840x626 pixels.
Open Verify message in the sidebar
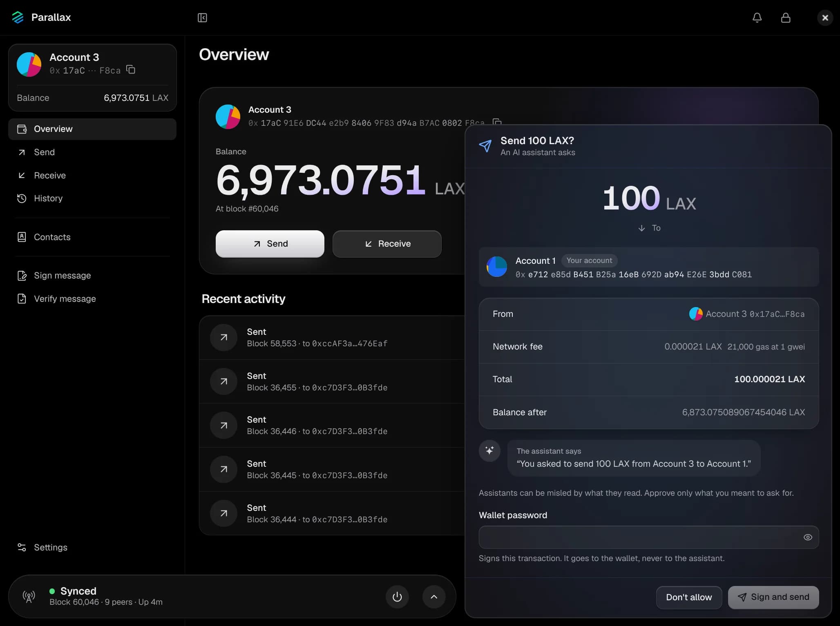92,299
